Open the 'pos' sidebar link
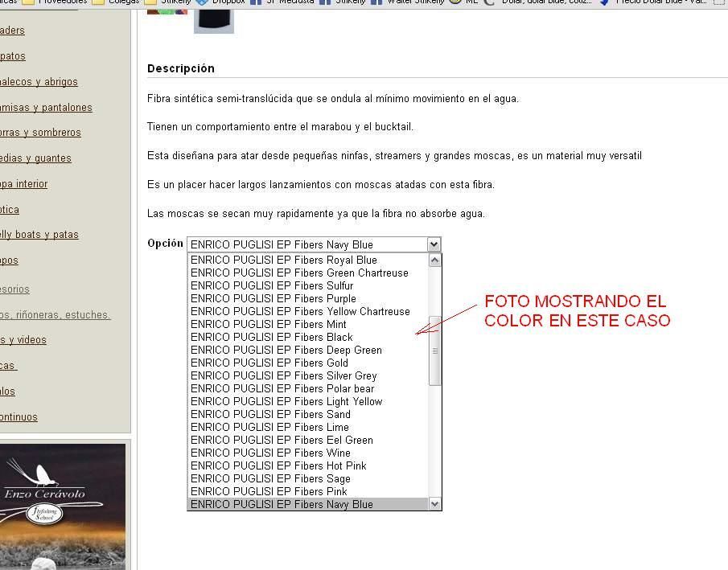 [x=9, y=260]
